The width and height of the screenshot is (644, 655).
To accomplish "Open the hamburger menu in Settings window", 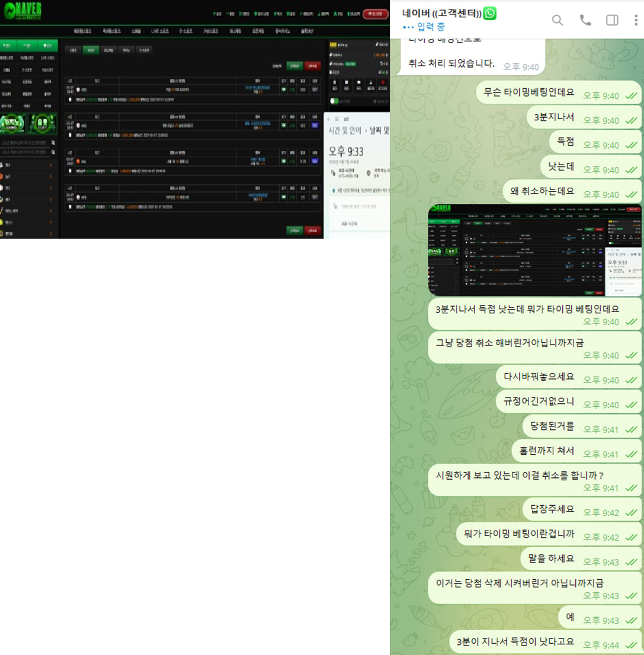I will coord(337,119).
